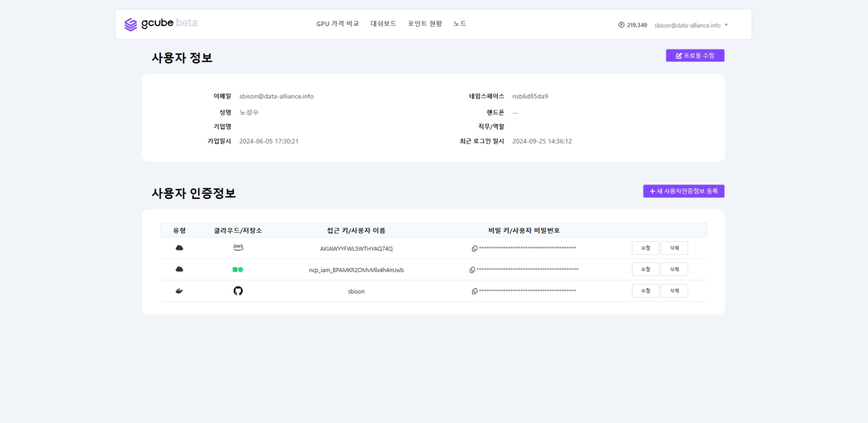
Task: Copy the AWS secret key via copy icon
Action: 474,248
